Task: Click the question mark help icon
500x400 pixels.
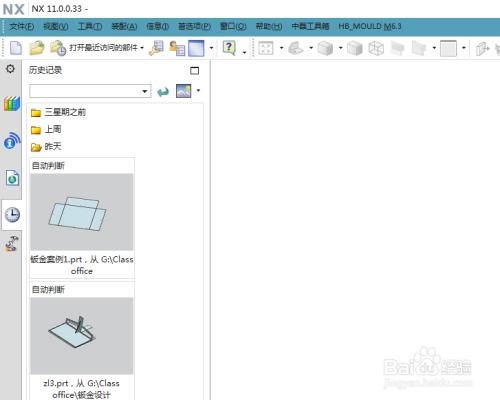Action: 229,48
